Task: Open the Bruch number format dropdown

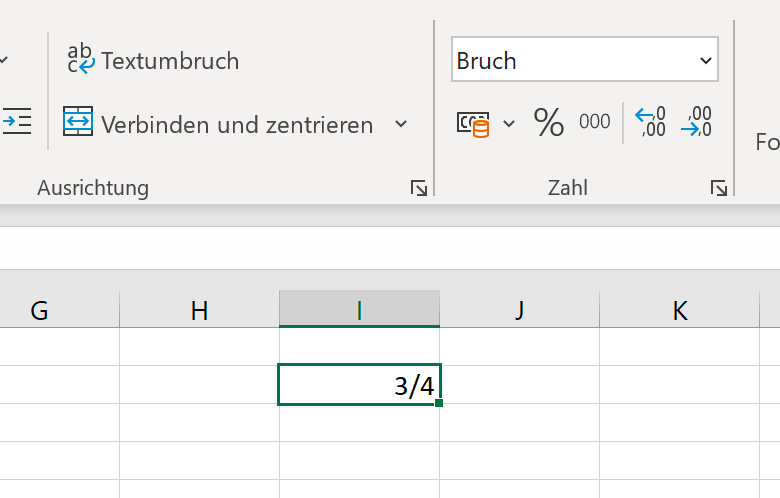Action: click(x=585, y=59)
